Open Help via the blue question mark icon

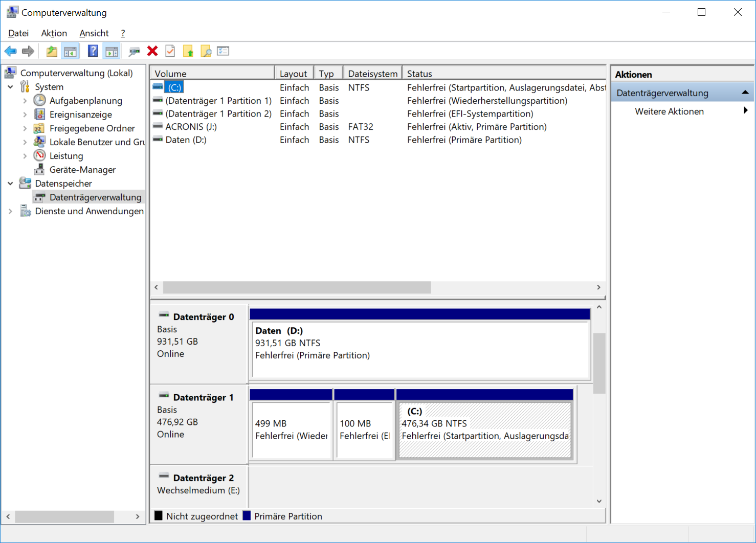click(93, 51)
